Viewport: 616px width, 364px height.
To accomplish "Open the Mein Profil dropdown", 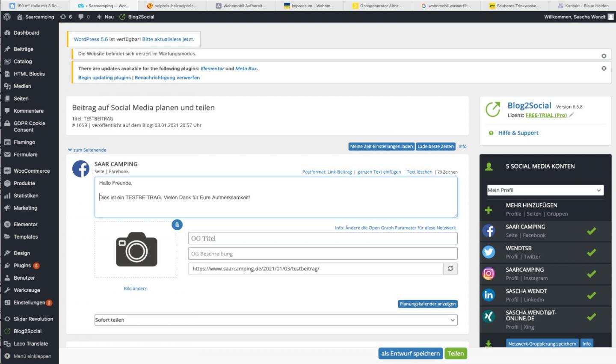I will (545, 190).
